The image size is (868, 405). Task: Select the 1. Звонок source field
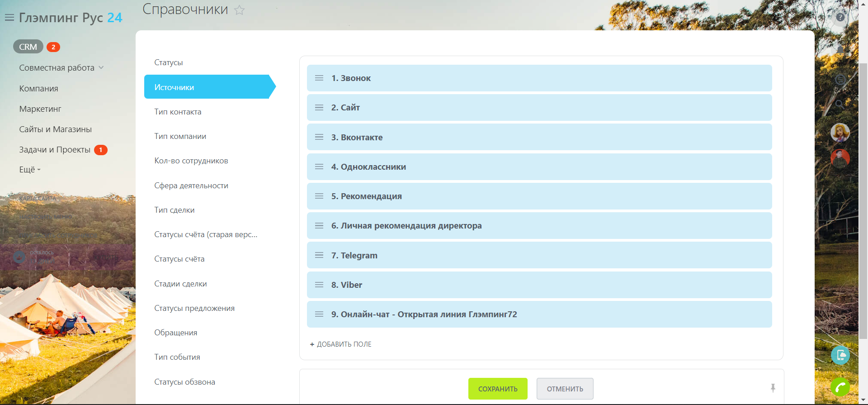coord(539,78)
